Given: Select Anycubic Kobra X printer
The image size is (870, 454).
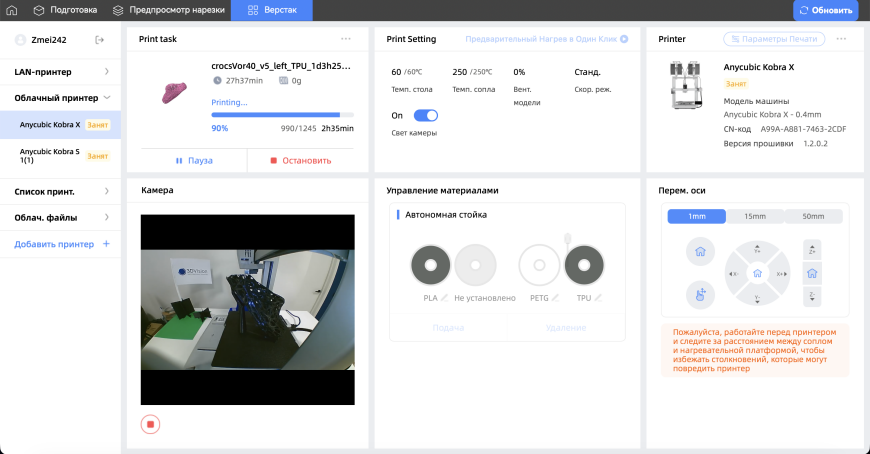Looking at the screenshot, I should pyautogui.click(x=60, y=125).
